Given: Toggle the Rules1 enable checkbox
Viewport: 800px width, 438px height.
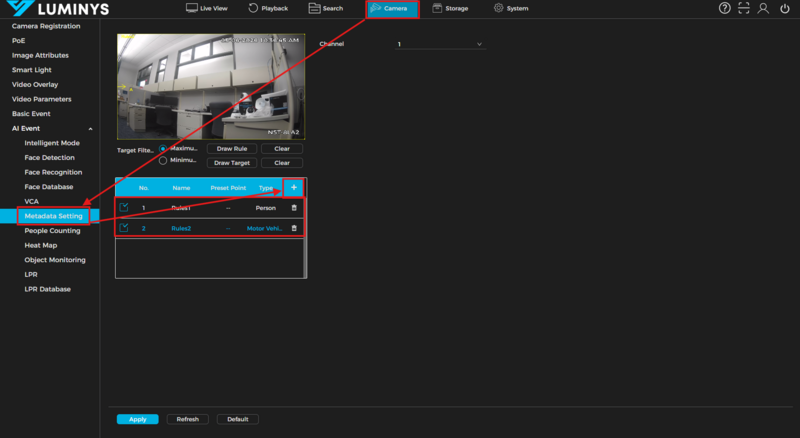Looking at the screenshot, I should [x=123, y=207].
